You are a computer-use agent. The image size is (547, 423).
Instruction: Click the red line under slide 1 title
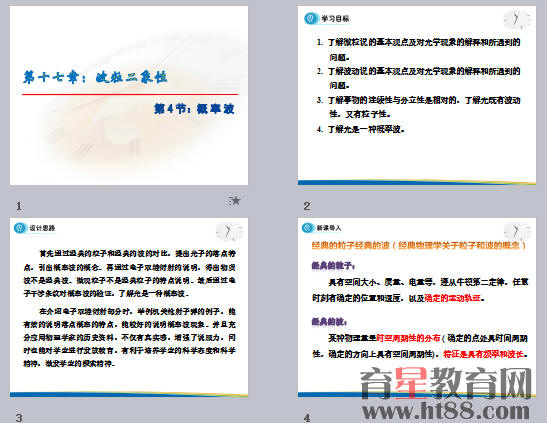pyautogui.click(x=130, y=94)
